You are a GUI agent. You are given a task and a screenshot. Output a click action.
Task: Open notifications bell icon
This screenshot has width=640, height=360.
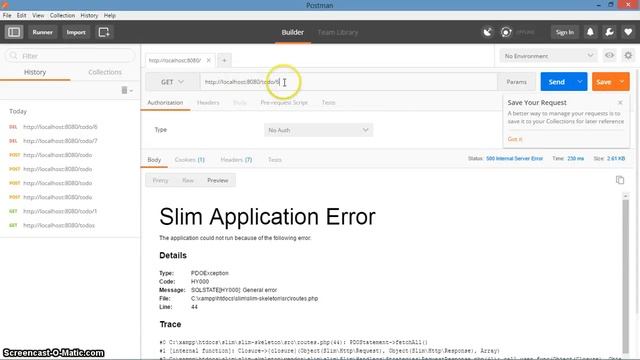click(590, 32)
